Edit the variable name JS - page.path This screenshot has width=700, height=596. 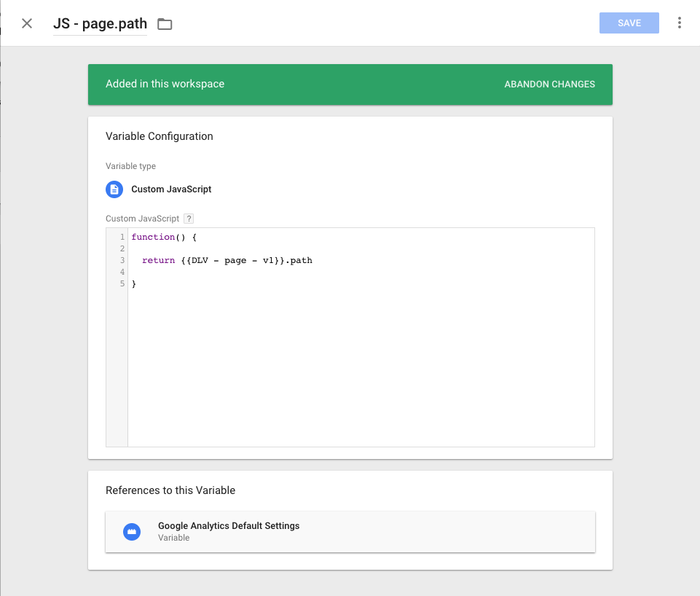click(100, 23)
